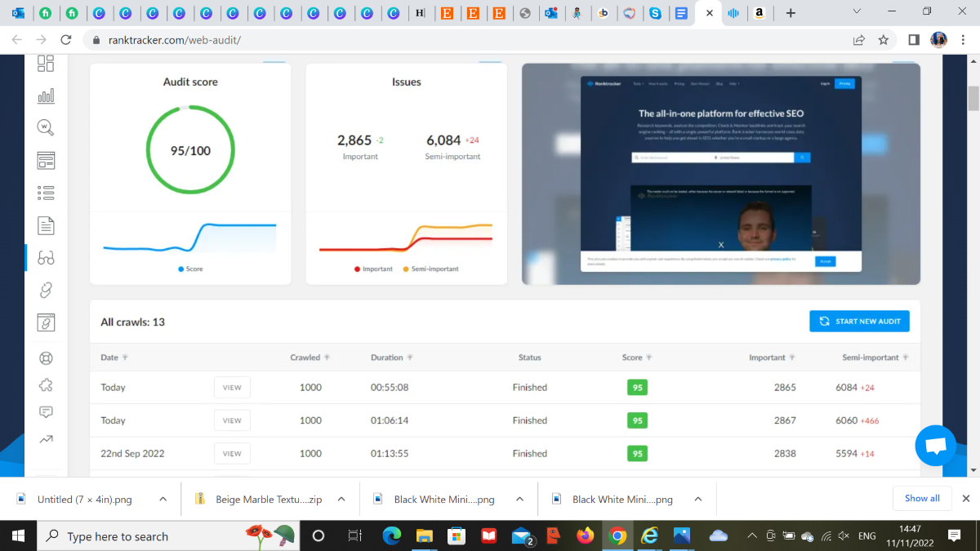
Task: Share this page from the address bar
Action: coord(859,39)
